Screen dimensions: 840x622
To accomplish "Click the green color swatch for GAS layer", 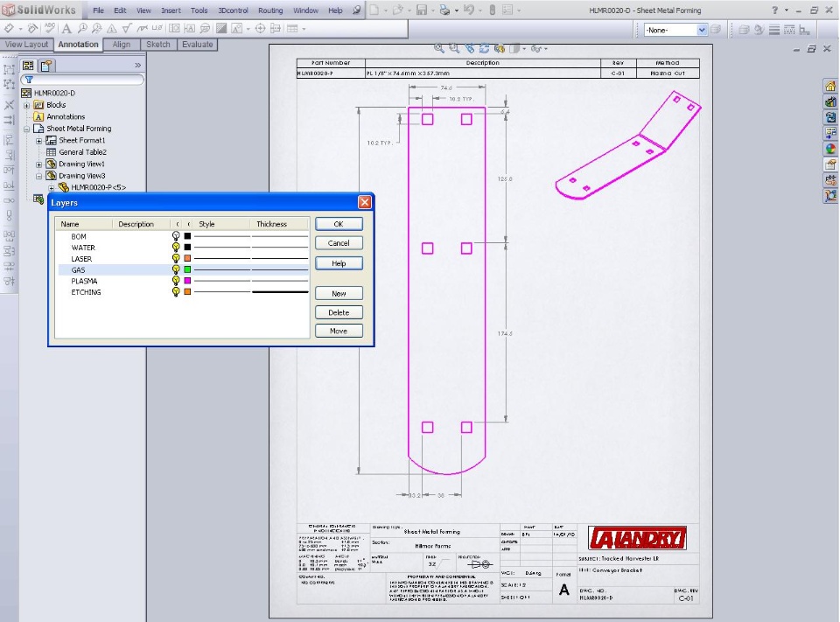I will point(187,269).
